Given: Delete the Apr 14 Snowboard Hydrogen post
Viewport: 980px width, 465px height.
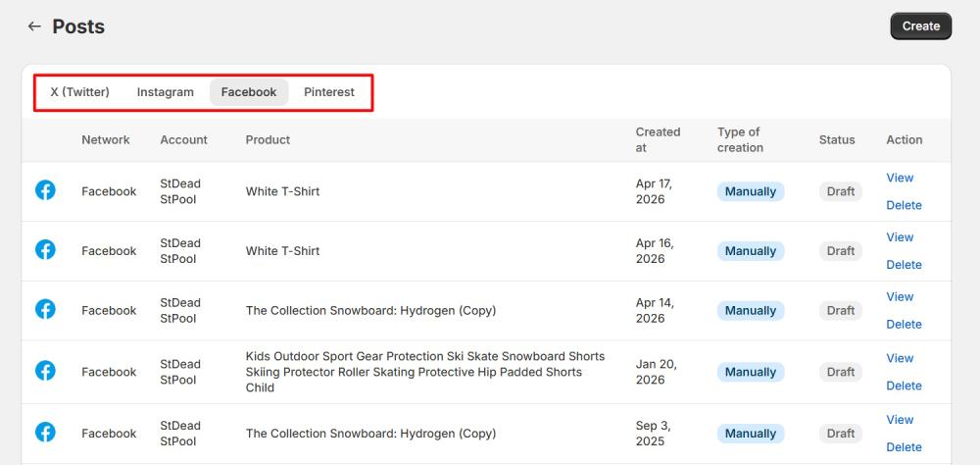Looking at the screenshot, I should pos(904,324).
